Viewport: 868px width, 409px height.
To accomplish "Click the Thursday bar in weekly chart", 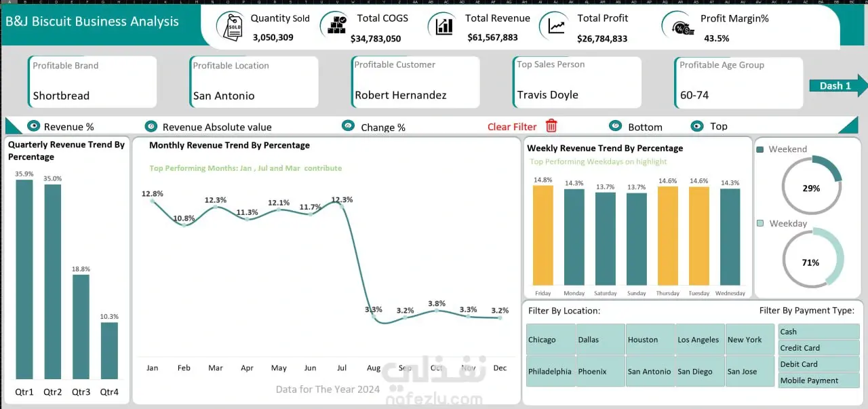I will tap(668, 236).
